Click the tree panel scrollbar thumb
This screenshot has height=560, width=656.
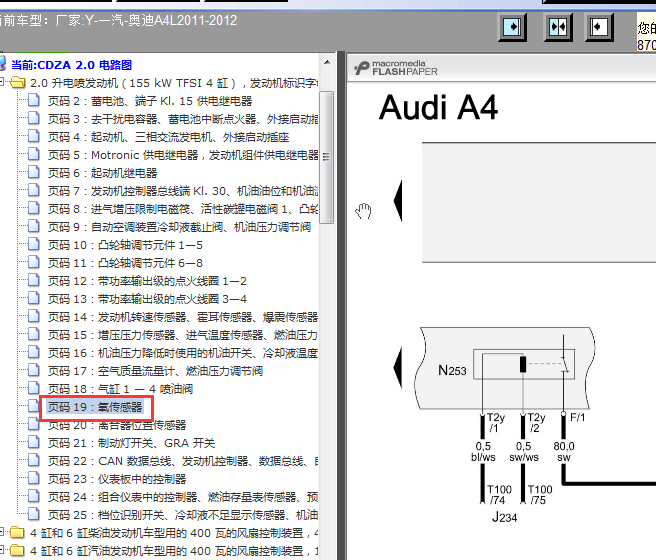pyautogui.click(x=327, y=157)
